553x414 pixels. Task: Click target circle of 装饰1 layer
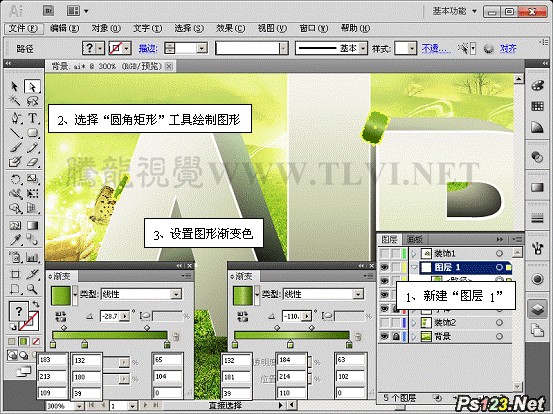coord(499,254)
